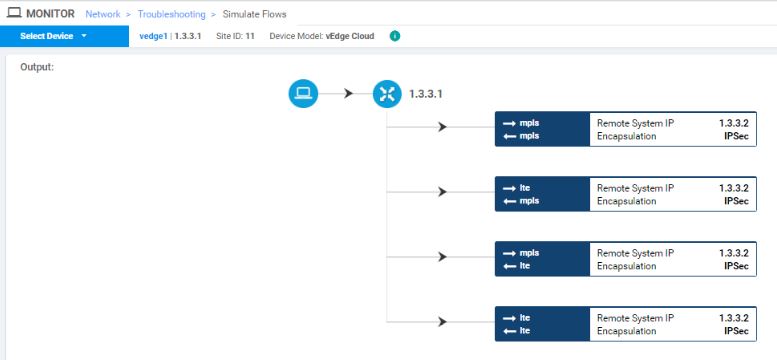The width and height of the screenshot is (777, 360).
Task: Go to Network breadcrumb
Action: click(x=103, y=14)
